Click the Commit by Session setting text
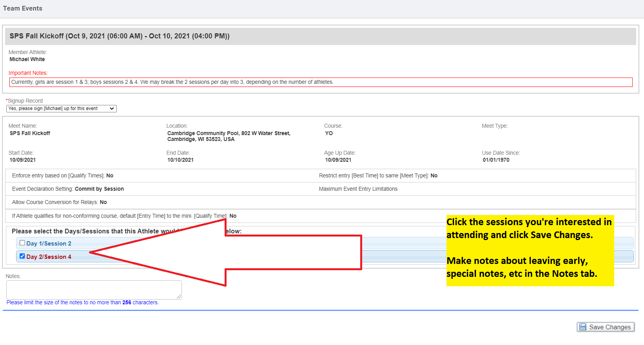The height and width of the screenshot is (345, 644). (99, 189)
